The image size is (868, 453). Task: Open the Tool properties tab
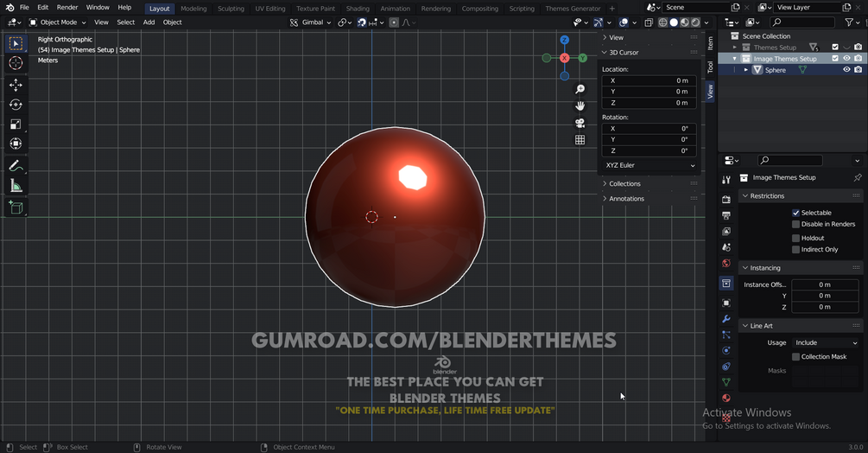726,180
